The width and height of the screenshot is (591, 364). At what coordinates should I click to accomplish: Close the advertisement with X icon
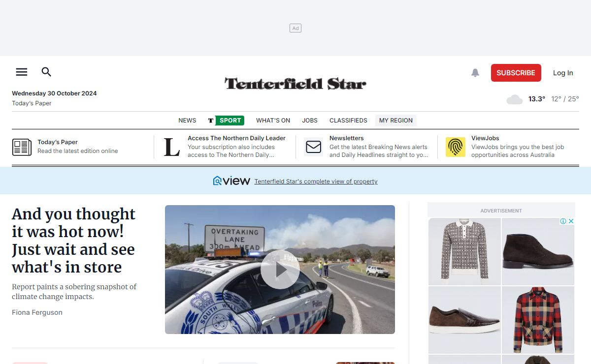571,221
